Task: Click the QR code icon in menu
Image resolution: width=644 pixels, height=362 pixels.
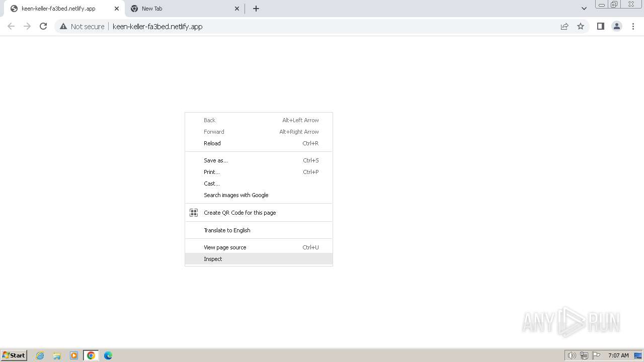Action: click(x=194, y=213)
